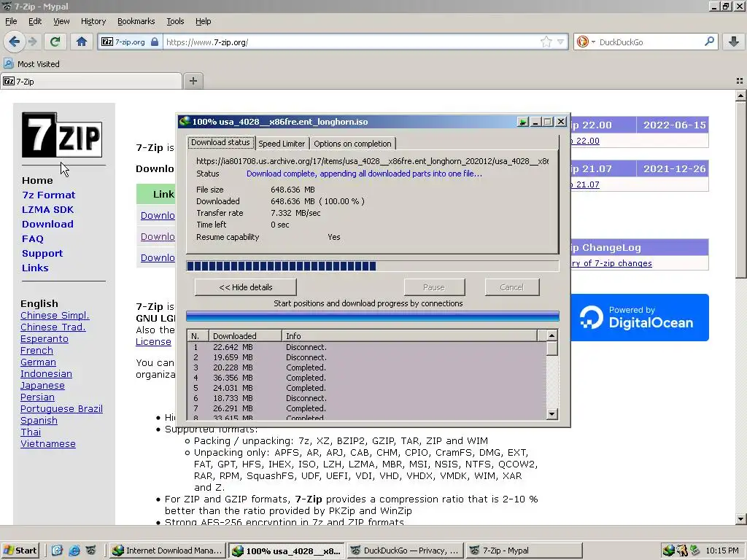Click the search magnifier icon
The image size is (747, 560).
click(x=709, y=42)
